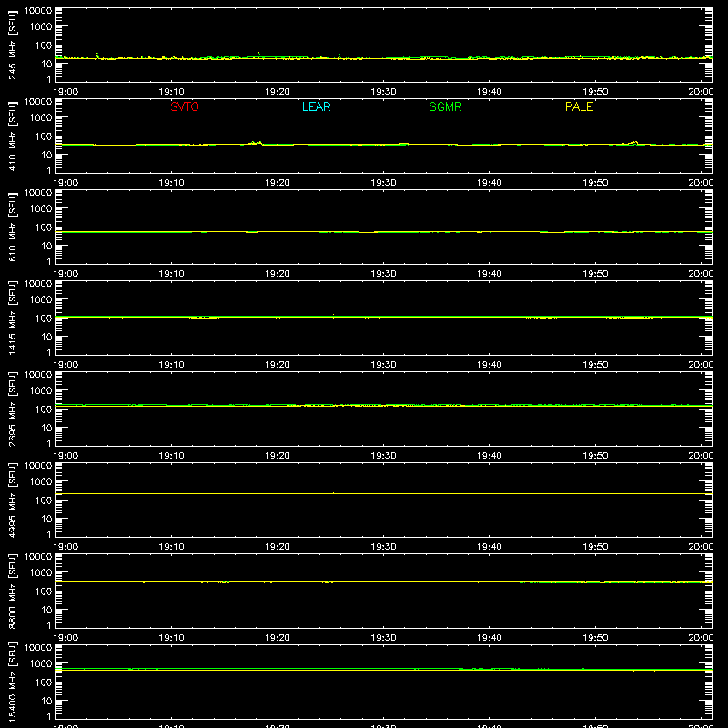Click the 10000 tick on 8800 MHz axis
Viewport: 728px width, 728px height.
coord(38,557)
